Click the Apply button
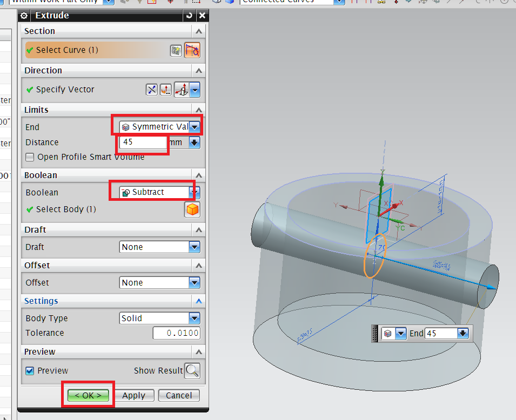Viewport: 516px width, 420px height. [x=134, y=395]
